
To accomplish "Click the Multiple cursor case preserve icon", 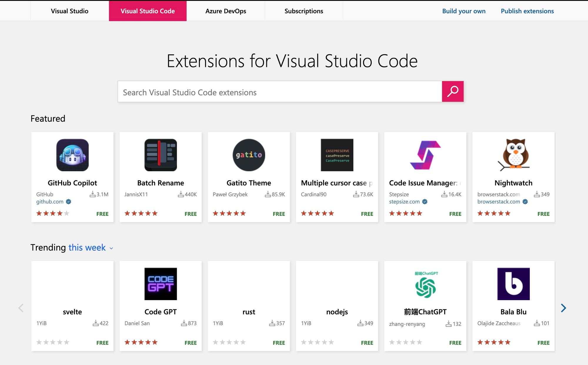I will pyautogui.click(x=337, y=155).
